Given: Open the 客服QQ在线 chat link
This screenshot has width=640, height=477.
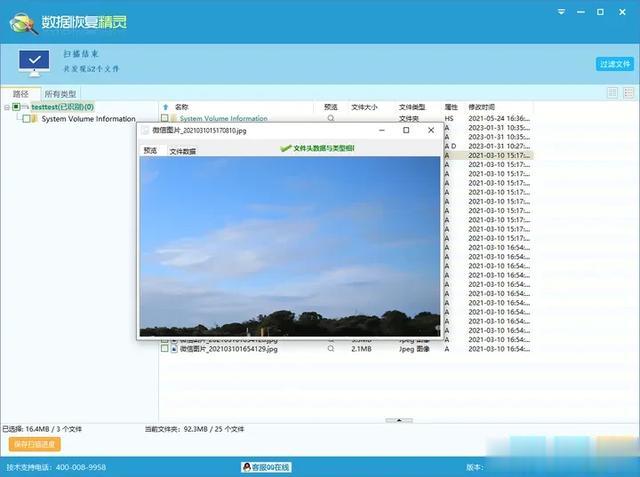Looking at the screenshot, I should coord(266,467).
